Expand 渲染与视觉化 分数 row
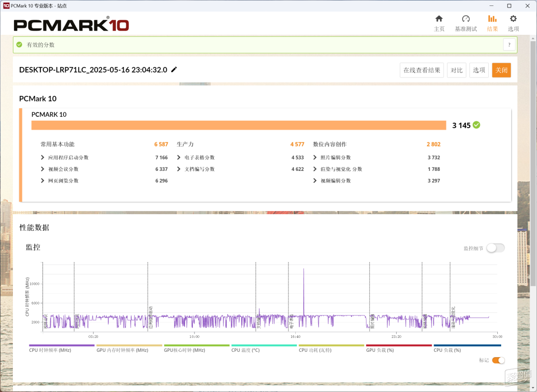Screen dimensions: 537x392 (x=315, y=169)
